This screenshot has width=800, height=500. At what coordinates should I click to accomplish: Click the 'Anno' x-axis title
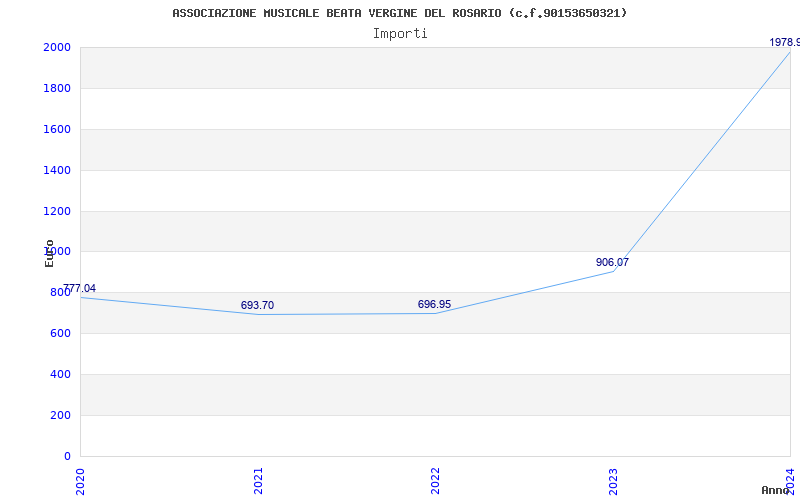point(775,490)
